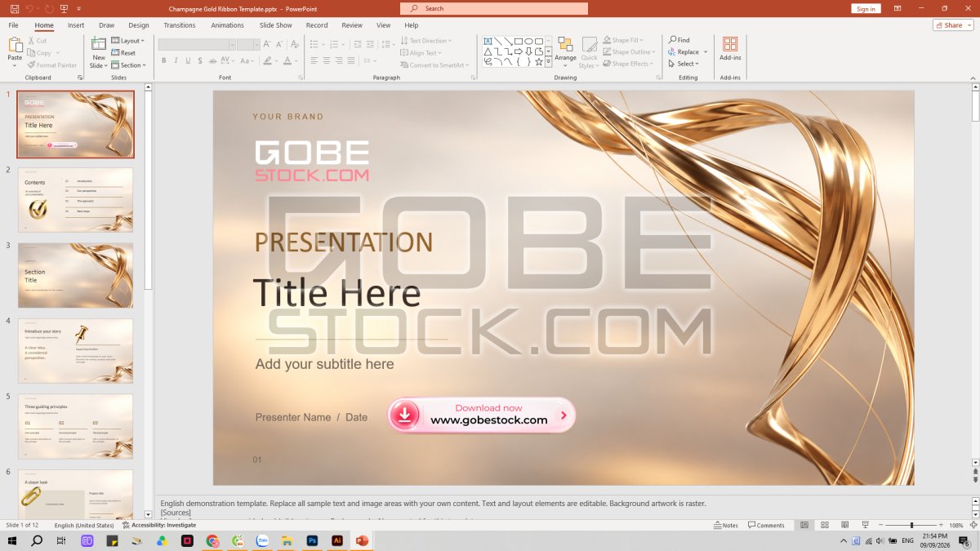This screenshot has width=980, height=551.
Task: Open the Select dropdown in Editing
Action: [x=683, y=64]
